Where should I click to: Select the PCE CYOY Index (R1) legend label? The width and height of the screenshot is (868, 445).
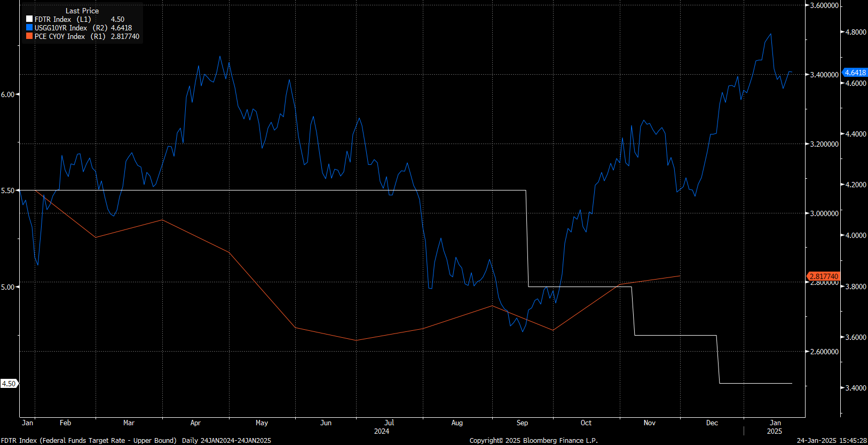(x=70, y=36)
